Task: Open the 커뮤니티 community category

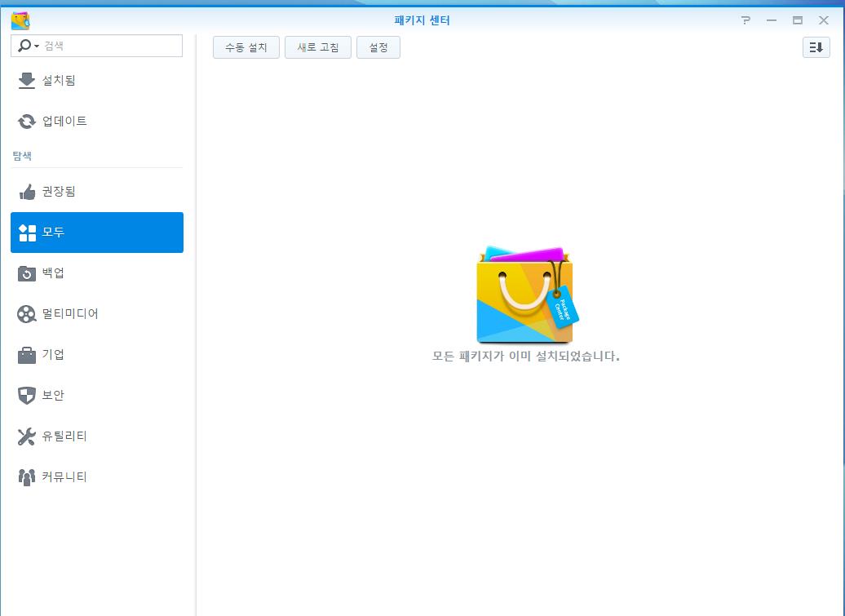Action: (97, 477)
